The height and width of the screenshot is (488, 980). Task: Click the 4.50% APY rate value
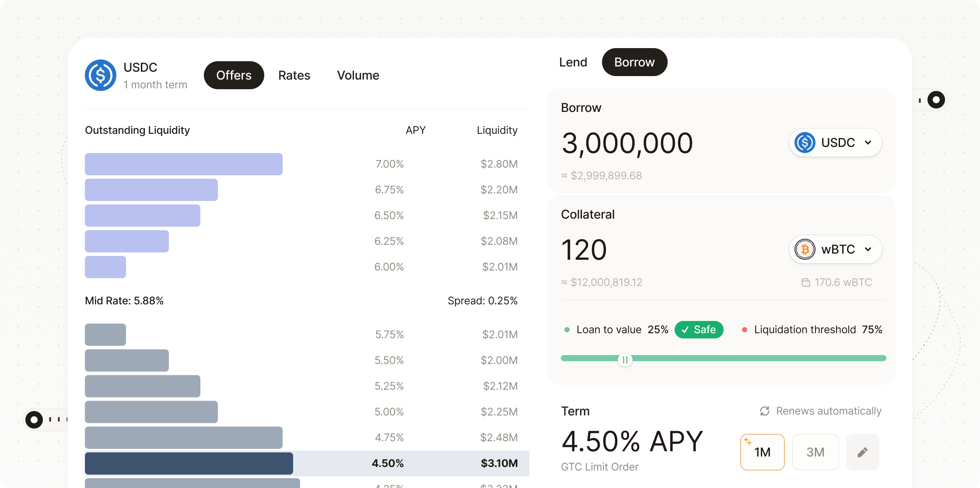point(632,441)
